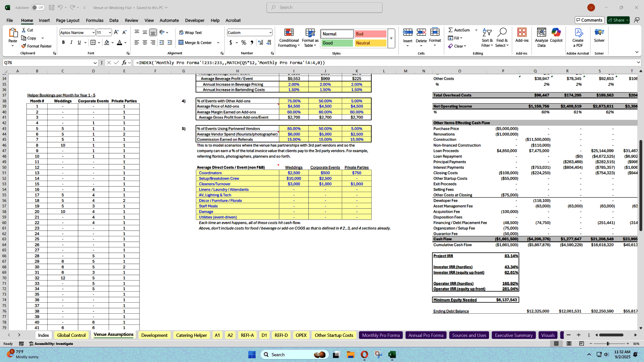Open Format as Table gallery

(310, 38)
